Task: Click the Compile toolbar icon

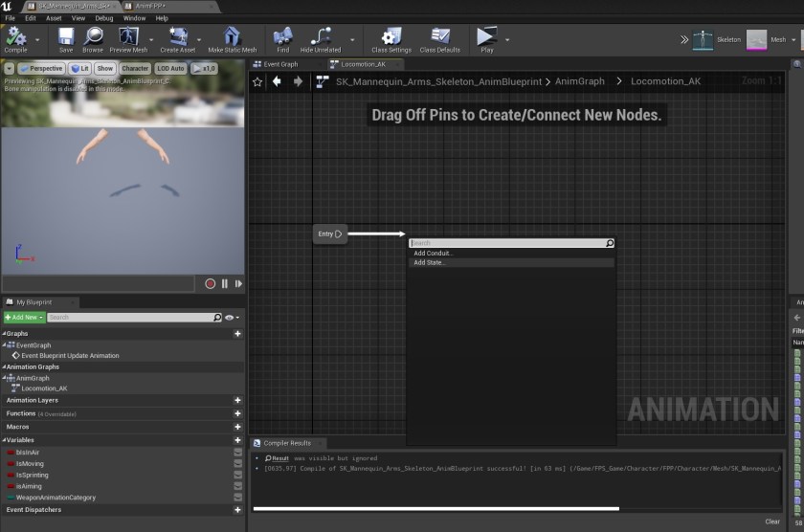Action: (15, 39)
